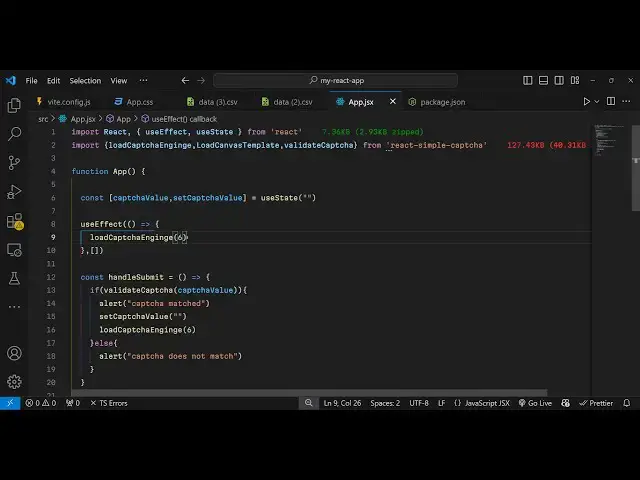The width and height of the screenshot is (640, 480).
Task: Click 'react-simple-captcha' import string
Action: click(x=436, y=145)
